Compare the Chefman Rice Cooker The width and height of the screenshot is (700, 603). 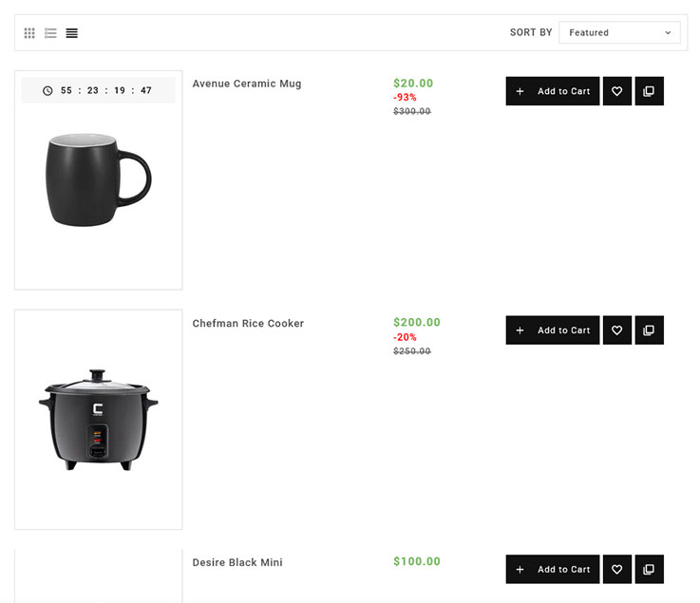point(649,330)
